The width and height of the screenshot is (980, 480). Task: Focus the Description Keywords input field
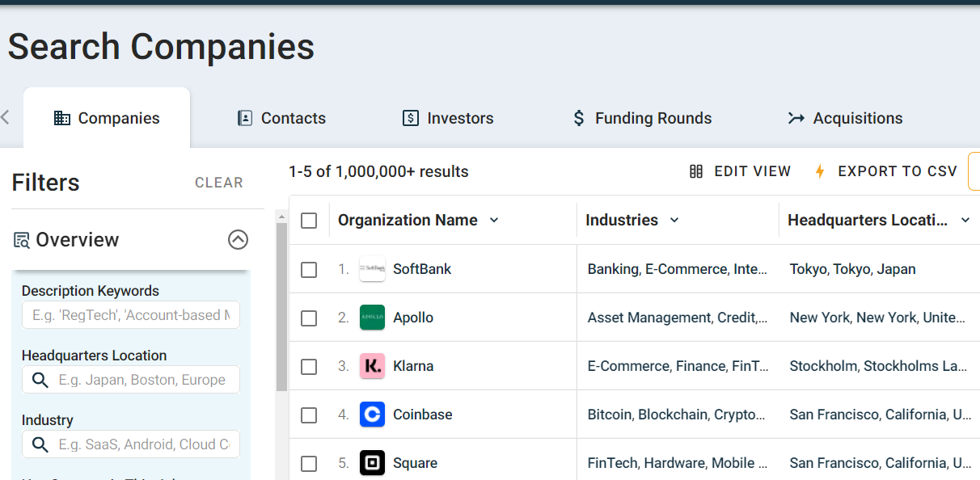tap(131, 315)
